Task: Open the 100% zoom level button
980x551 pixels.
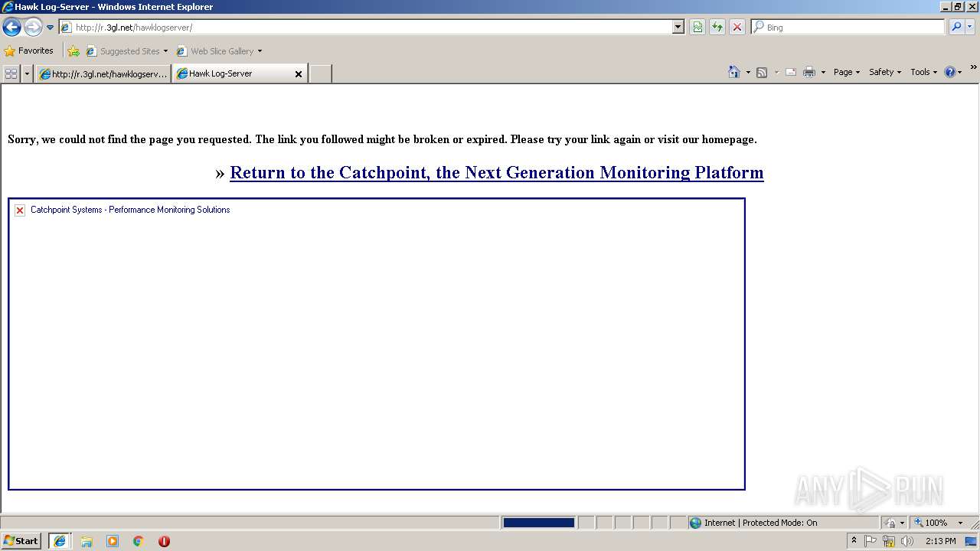Action: coord(930,523)
